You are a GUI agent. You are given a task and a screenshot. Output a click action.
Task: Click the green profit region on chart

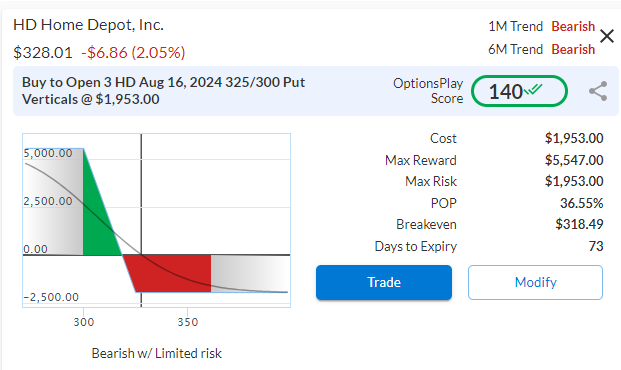tap(97, 222)
